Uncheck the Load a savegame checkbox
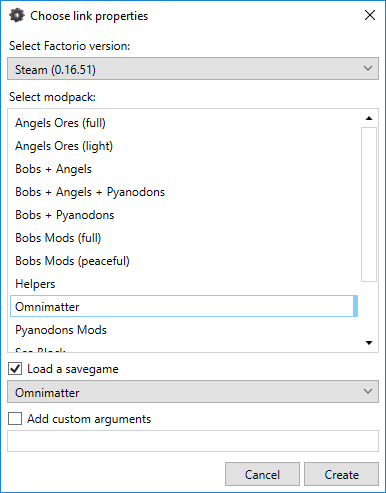Image resolution: width=386 pixels, height=493 pixels. (x=15, y=369)
